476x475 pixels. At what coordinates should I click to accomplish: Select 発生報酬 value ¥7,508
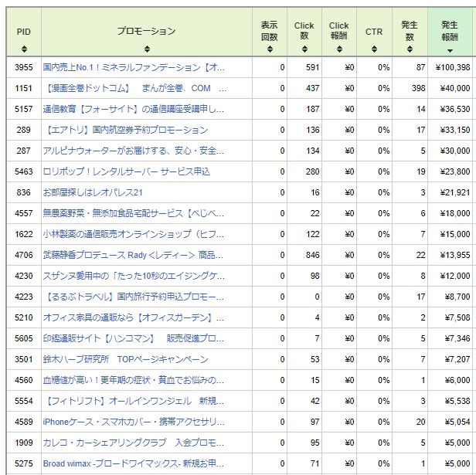click(x=457, y=317)
